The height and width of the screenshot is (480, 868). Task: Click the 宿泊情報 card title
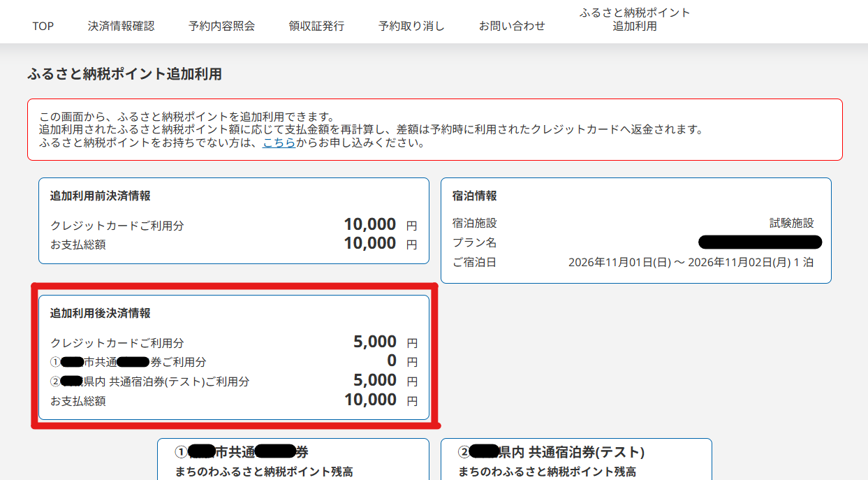[x=475, y=196]
